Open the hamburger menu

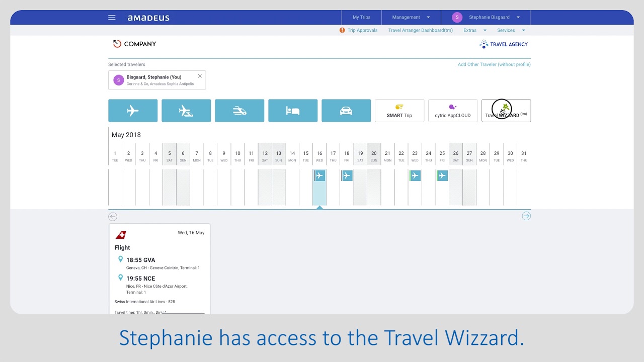(x=112, y=18)
